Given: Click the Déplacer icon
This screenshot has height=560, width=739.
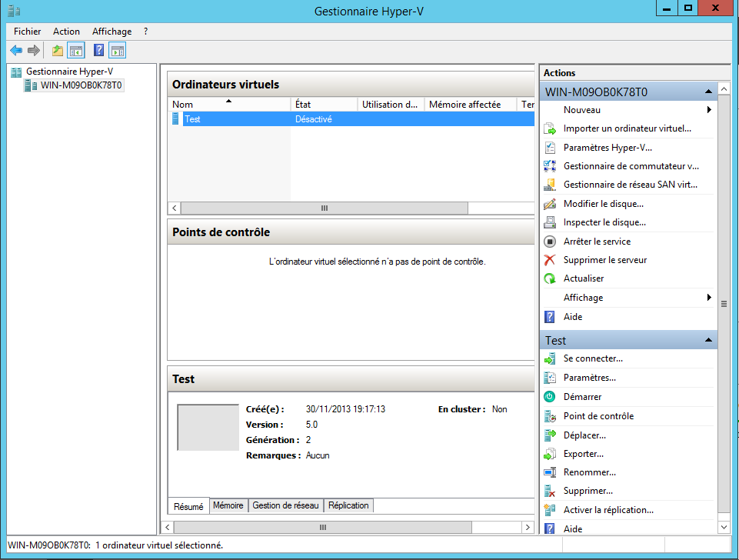Looking at the screenshot, I should tap(550, 435).
